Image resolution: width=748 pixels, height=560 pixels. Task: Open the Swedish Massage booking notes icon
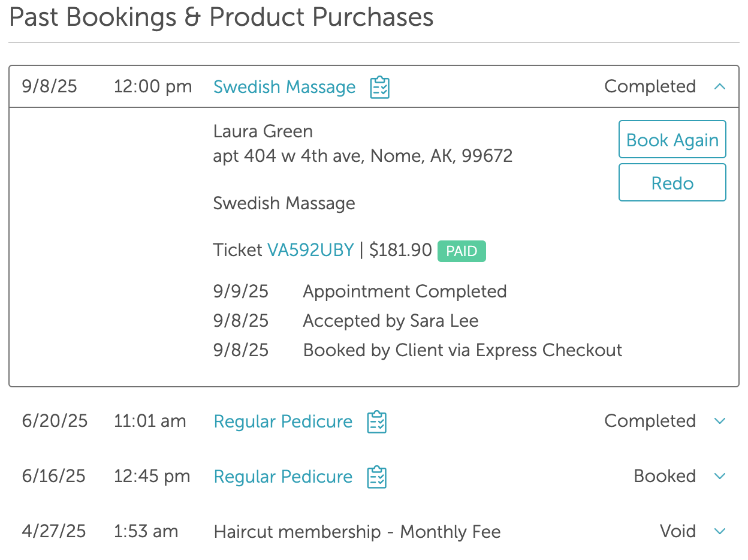(380, 88)
